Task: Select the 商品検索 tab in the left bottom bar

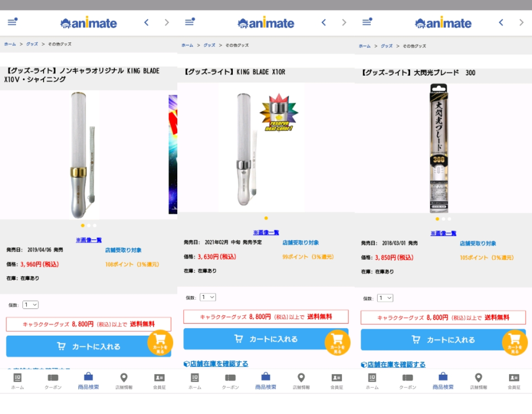Action: pyautogui.click(x=88, y=381)
